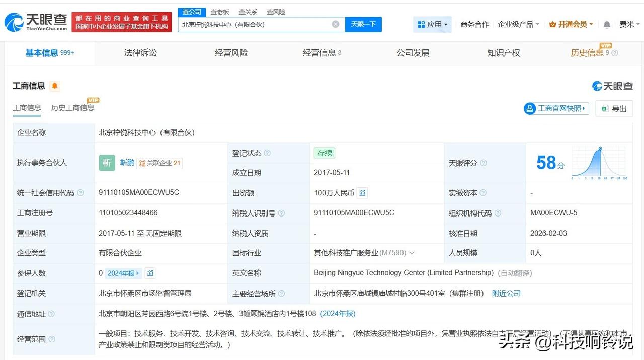Click the 天眼一下 search button
The width and height of the screenshot is (644, 360).
click(363, 24)
